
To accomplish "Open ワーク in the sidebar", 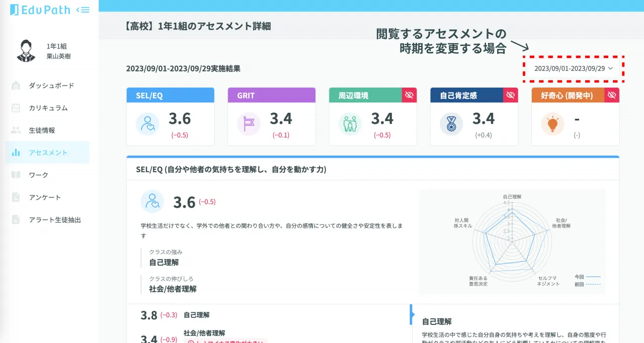I will click(x=48, y=175).
